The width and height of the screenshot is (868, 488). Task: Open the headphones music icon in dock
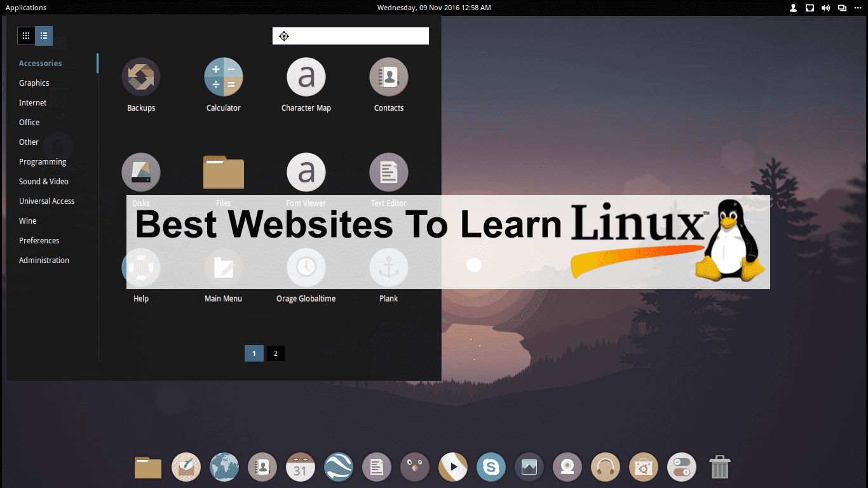pos(606,468)
